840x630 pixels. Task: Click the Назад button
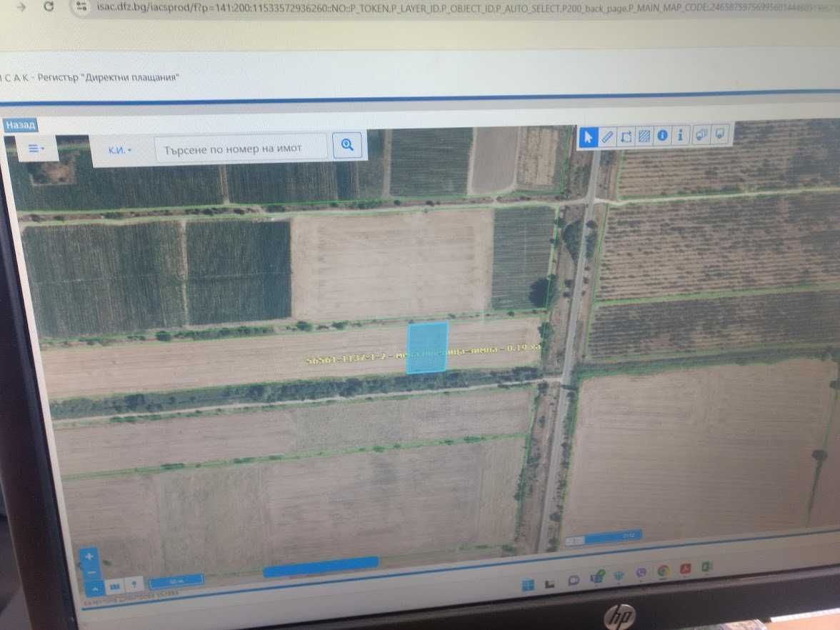click(20, 126)
